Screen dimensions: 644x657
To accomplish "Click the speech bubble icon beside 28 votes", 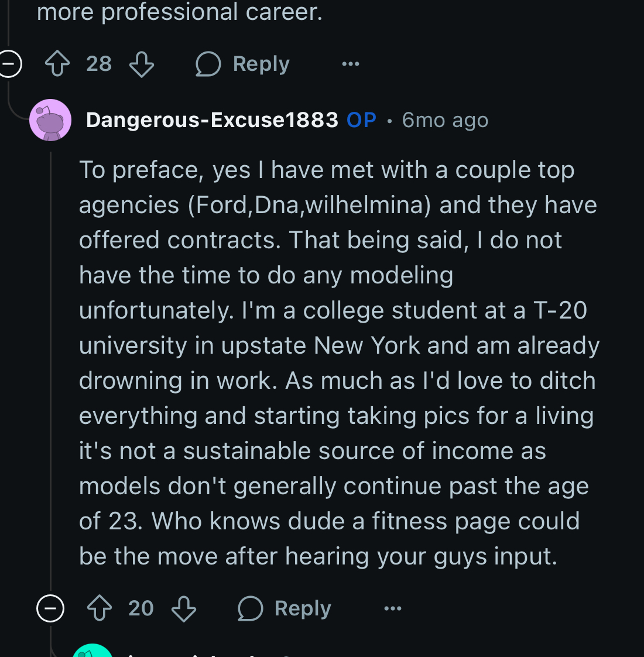I will [x=208, y=64].
